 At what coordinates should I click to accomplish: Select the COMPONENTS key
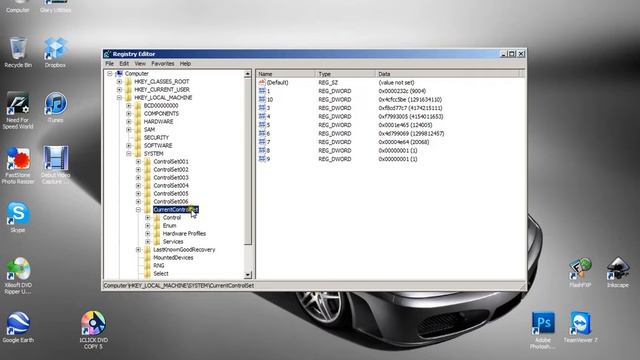[161, 113]
